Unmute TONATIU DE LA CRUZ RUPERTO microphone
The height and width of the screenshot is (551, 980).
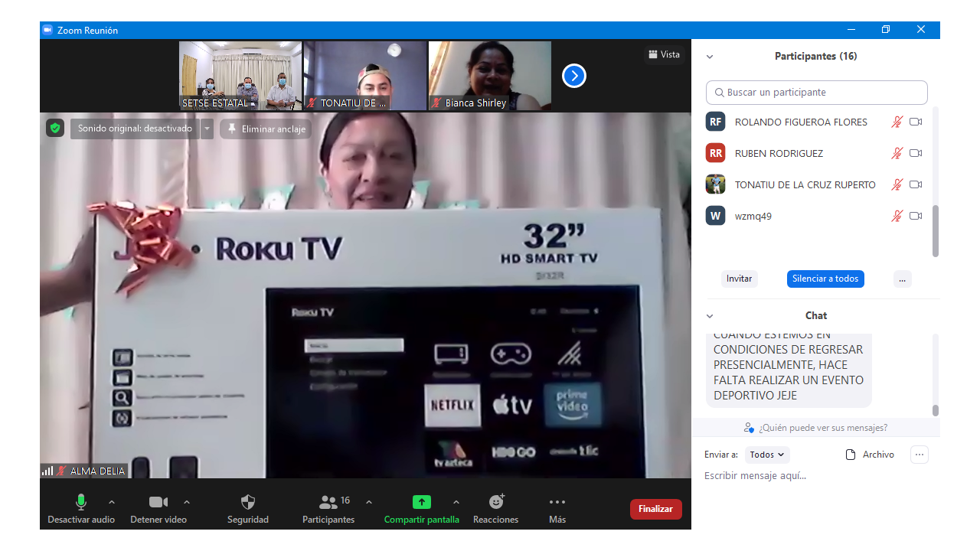(x=897, y=184)
